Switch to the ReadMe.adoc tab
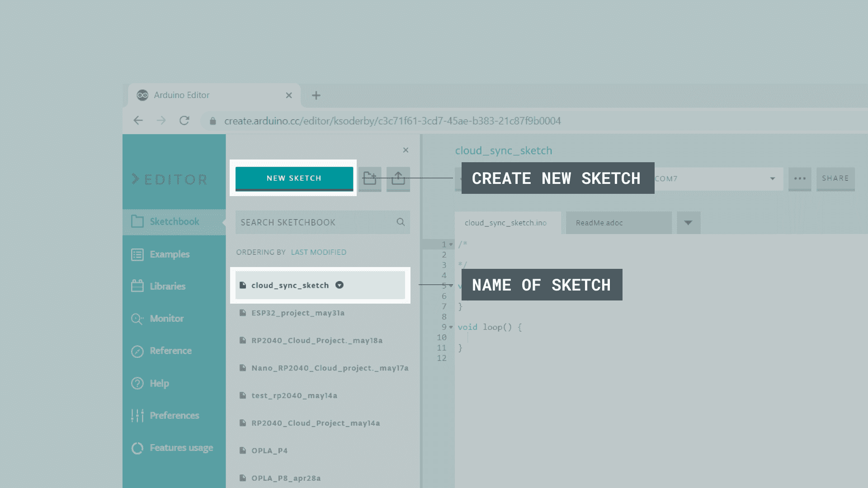The image size is (868, 488). pyautogui.click(x=599, y=223)
